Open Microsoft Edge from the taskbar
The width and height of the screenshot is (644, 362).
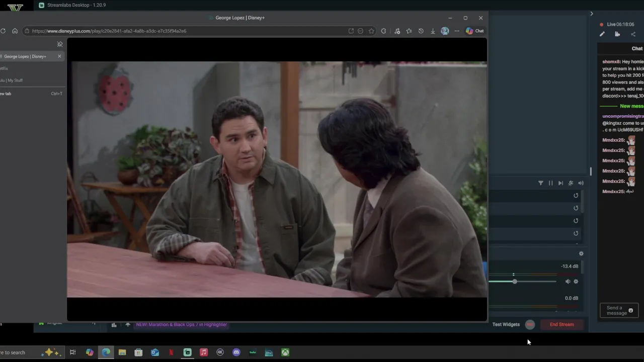[106, 352]
